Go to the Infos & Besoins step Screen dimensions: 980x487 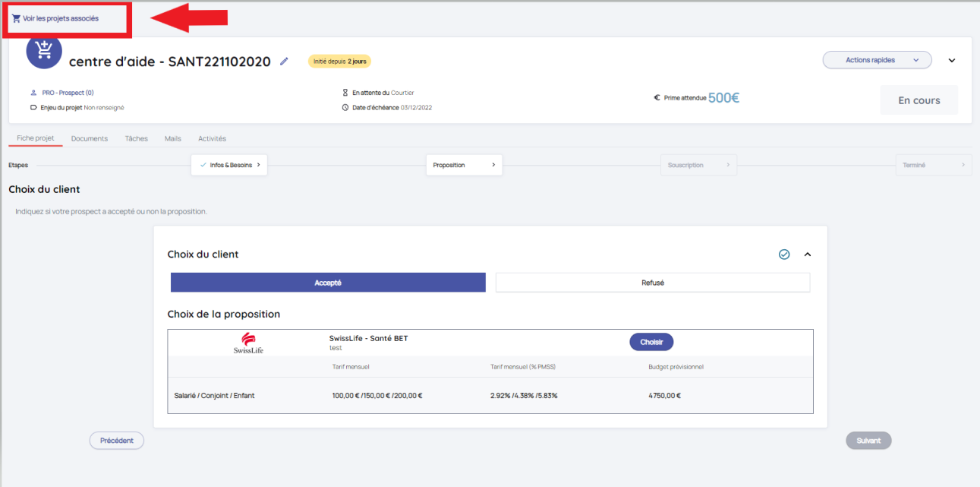point(229,165)
